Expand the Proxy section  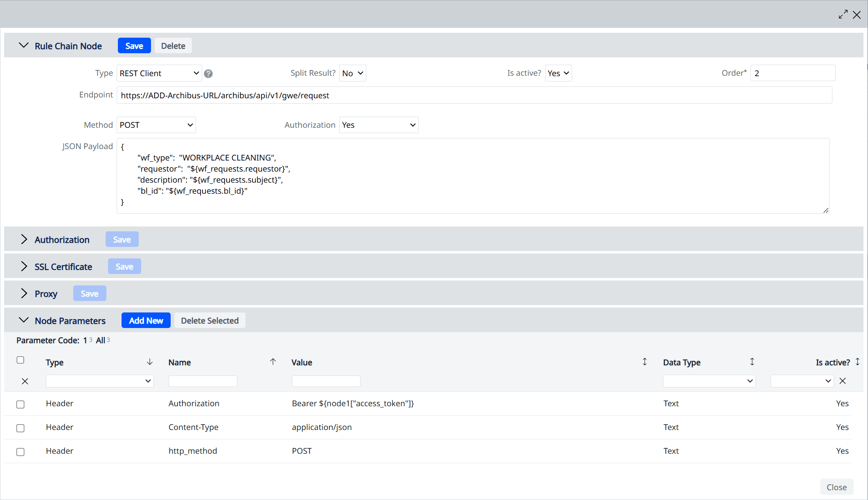(x=24, y=294)
